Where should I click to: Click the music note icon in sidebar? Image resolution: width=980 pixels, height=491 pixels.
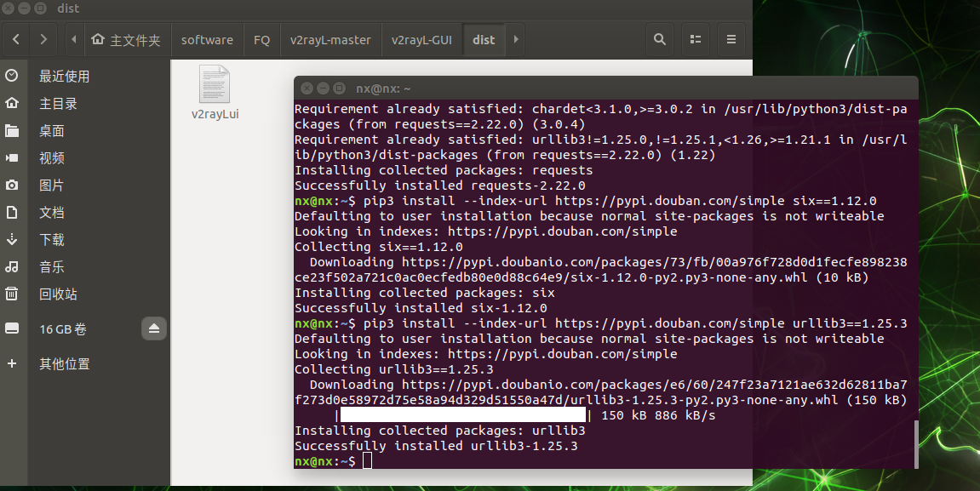point(11,266)
